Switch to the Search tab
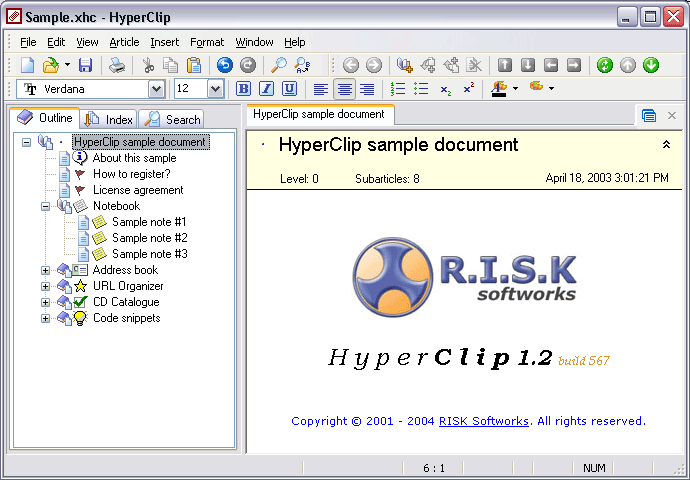 click(171, 119)
